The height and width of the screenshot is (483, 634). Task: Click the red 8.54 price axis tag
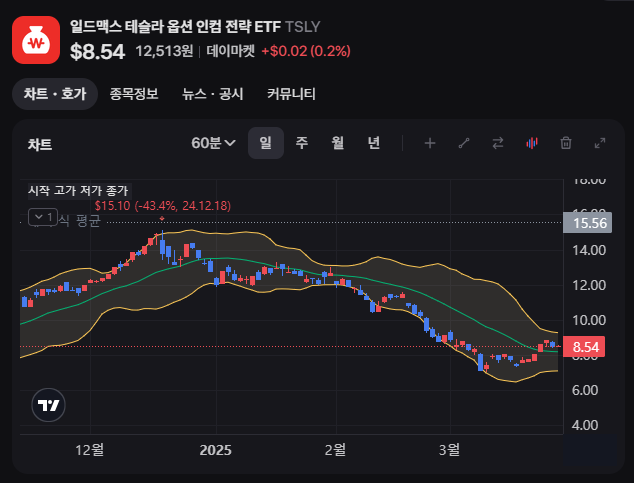(584, 347)
